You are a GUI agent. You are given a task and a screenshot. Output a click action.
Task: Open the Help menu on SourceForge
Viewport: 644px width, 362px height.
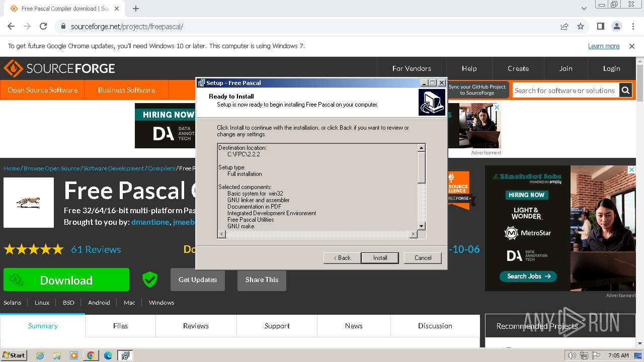click(x=469, y=68)
